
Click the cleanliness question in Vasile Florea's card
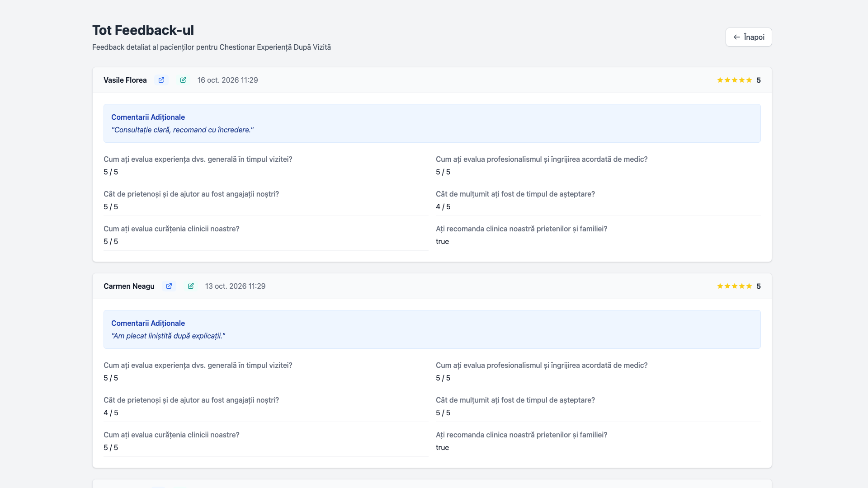pos(171,229)
